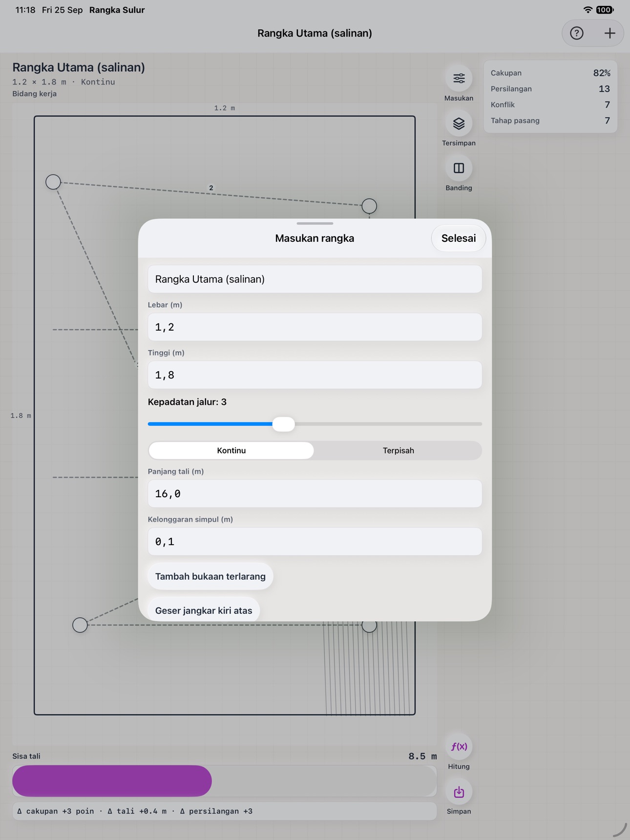The height and width of the screenshot is (840, 630).
Task: Click the battery indicator in status bar
Action: click(605, 10)
